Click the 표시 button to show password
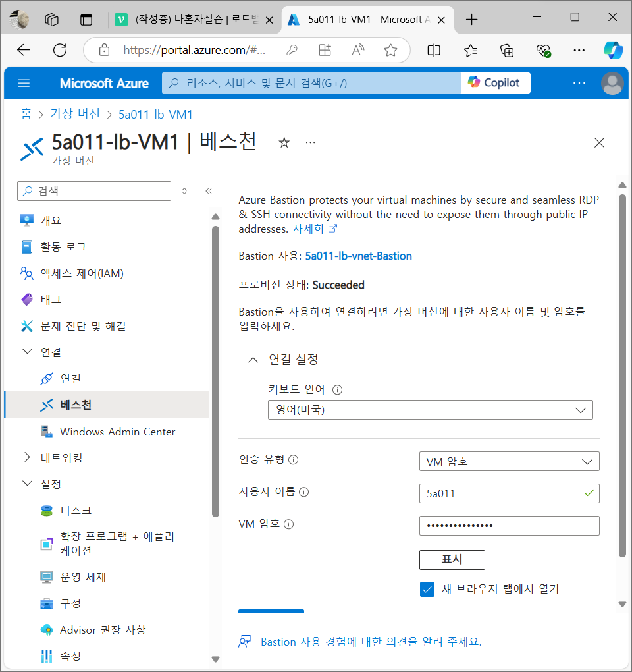Viewport: 632px width, 672px height. tap(452, 560)
